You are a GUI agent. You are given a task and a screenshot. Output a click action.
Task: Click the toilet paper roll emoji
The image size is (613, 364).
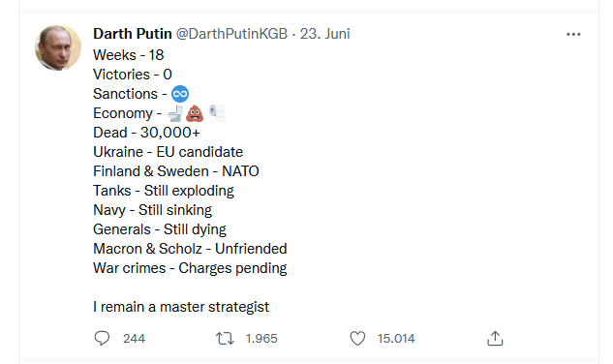pos(217,113)
